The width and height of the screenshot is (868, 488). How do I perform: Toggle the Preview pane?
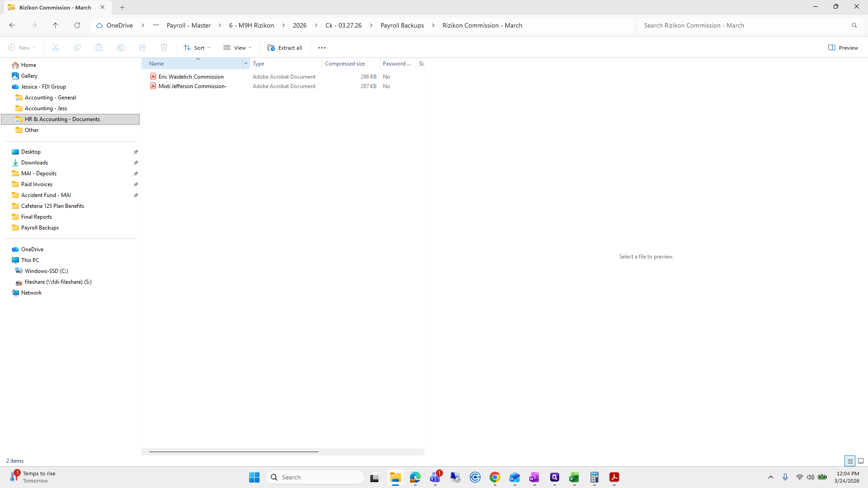(x=843, y=47)
